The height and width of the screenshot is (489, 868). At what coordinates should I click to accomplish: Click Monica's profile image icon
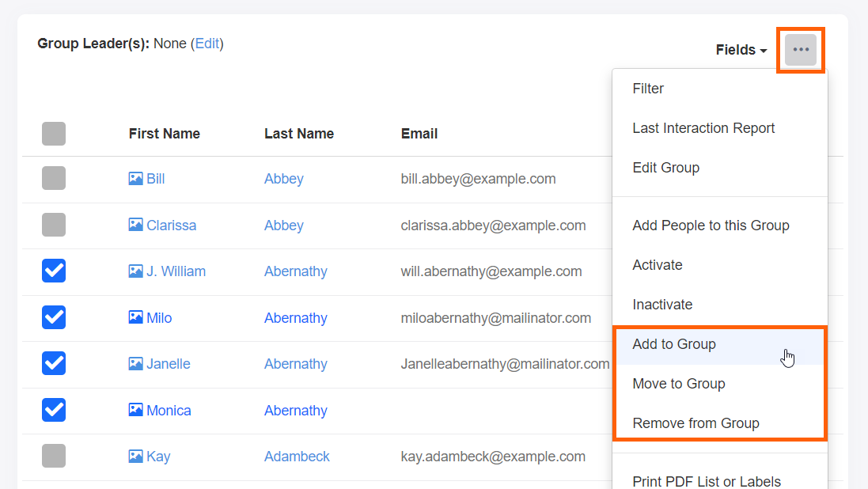tap(135, 410)
